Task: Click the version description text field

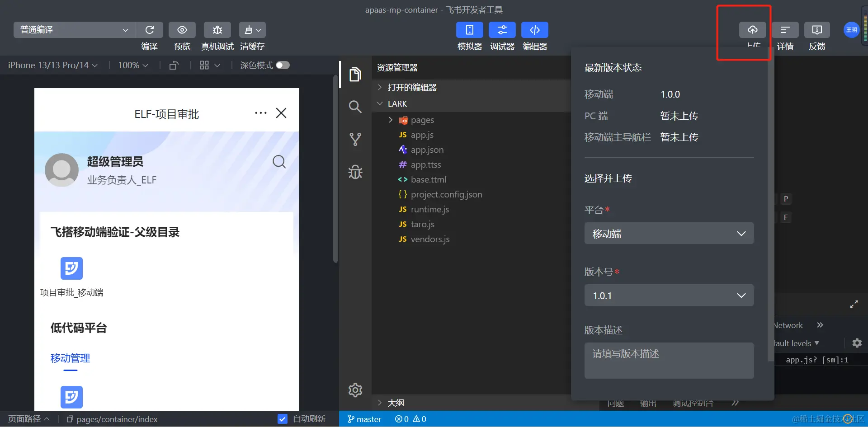Action: [x=669, y=361]
